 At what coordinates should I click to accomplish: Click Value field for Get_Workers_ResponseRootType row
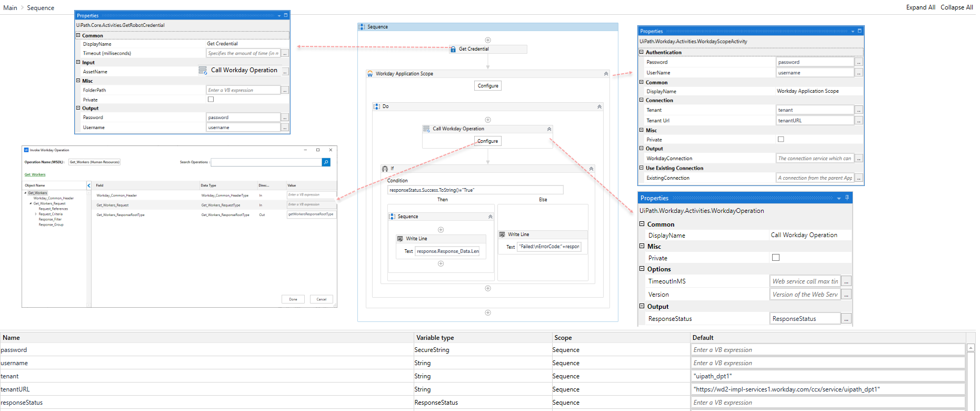click(x=311, y=214)
